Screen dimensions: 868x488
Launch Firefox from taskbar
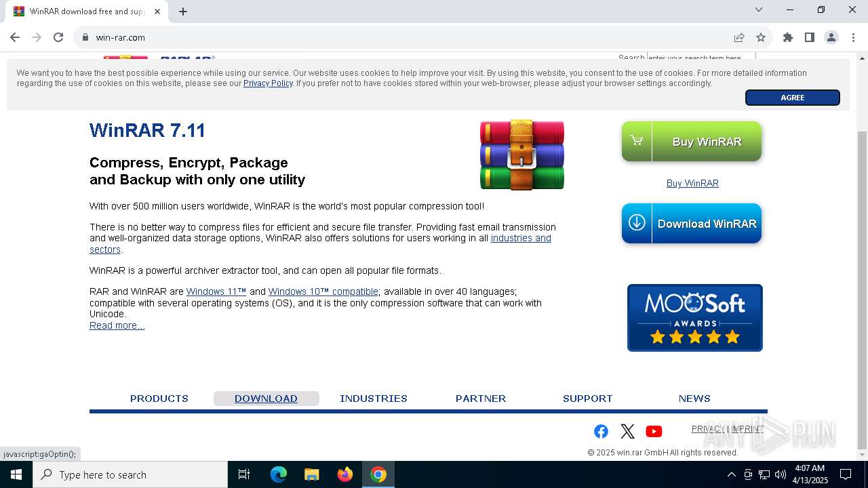tap(345, 474)
